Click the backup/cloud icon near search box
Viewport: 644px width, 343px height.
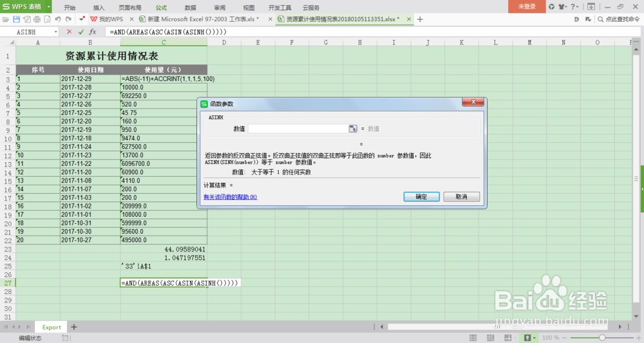point(576,19)
